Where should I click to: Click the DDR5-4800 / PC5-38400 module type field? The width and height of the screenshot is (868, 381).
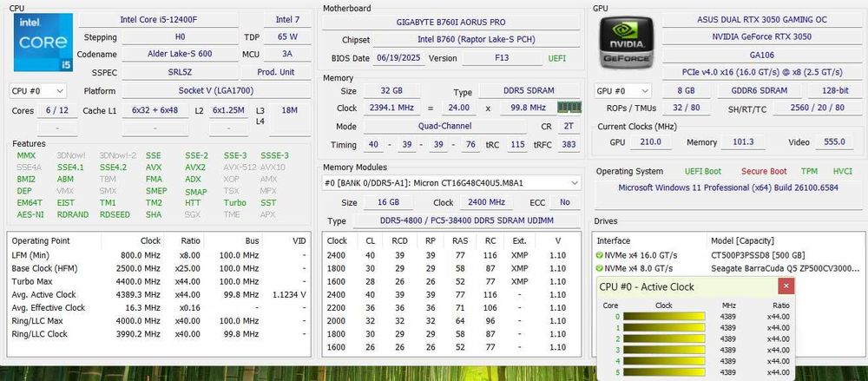466,221
